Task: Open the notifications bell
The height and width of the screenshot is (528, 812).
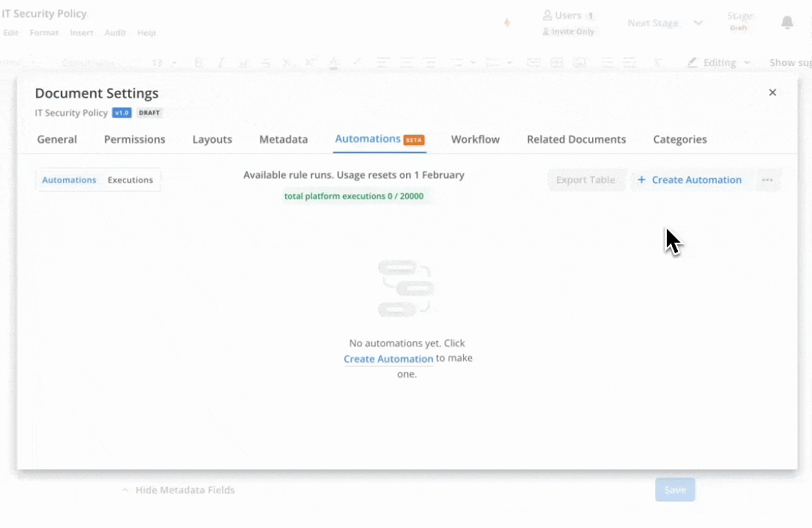Action: (787, 23)
